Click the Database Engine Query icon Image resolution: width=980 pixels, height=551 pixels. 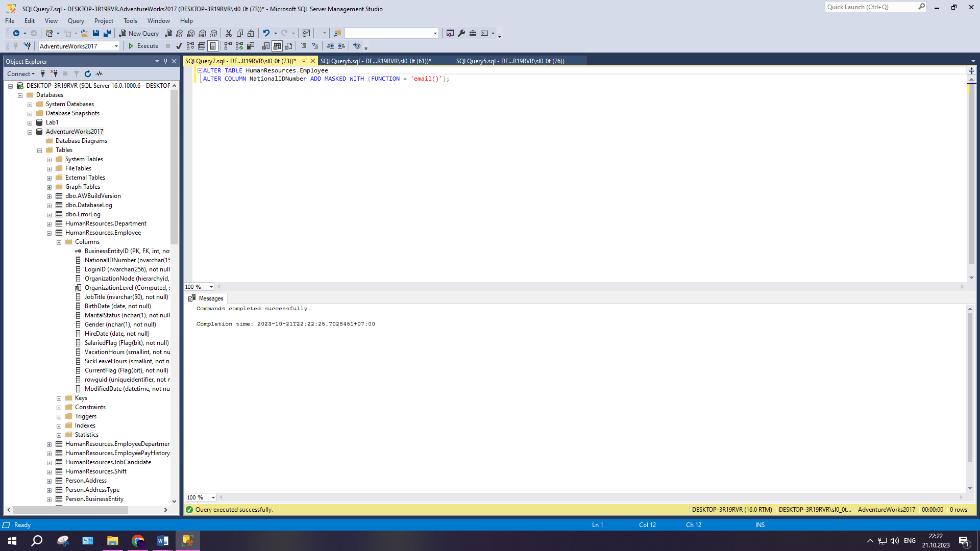168,33
